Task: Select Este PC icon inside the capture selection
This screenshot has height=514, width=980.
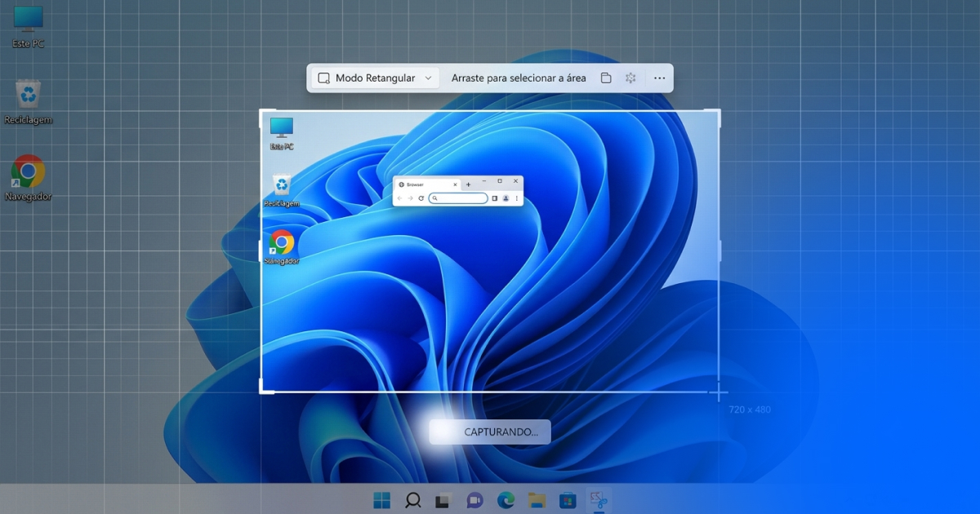Action: click(x=282, y=133)
